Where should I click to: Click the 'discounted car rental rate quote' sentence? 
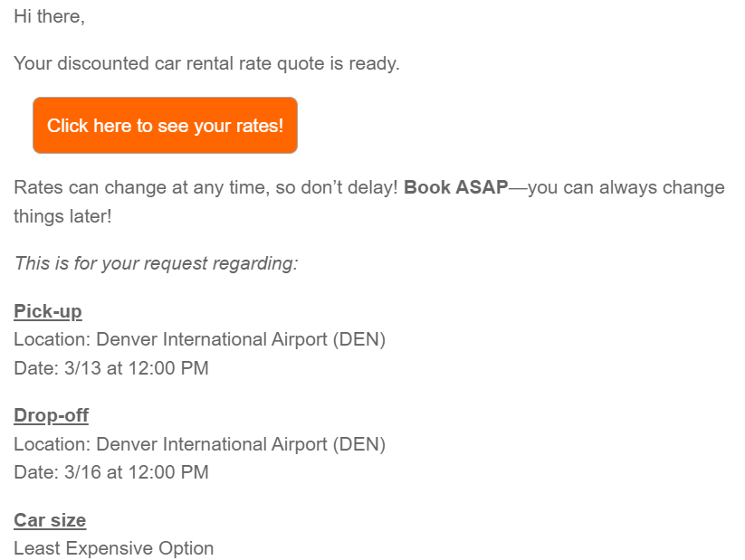click(x=206, y=64)
